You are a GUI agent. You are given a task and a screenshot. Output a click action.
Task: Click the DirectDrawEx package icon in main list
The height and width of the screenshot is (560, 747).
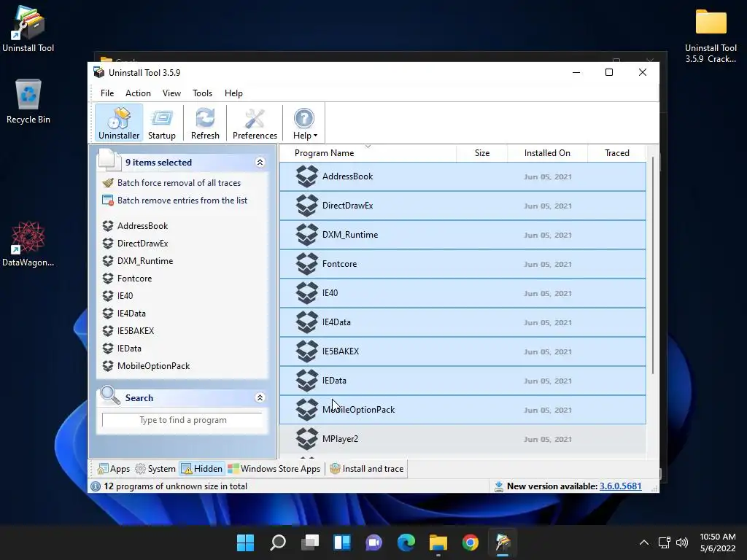(307, 206)
